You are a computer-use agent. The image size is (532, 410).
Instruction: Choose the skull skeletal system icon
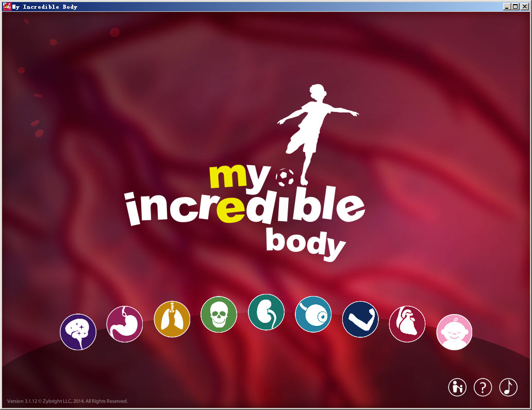(219, 314)
